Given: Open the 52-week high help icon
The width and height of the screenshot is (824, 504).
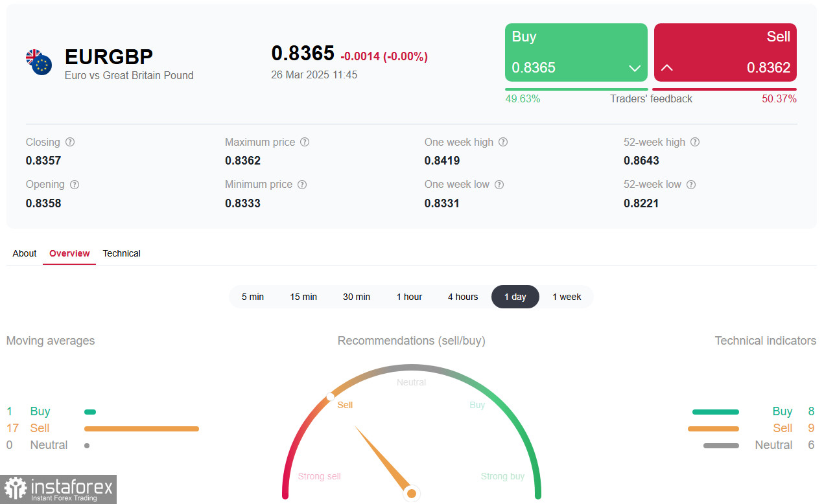Looking at the screenshot, I should [x=695, y=143].
